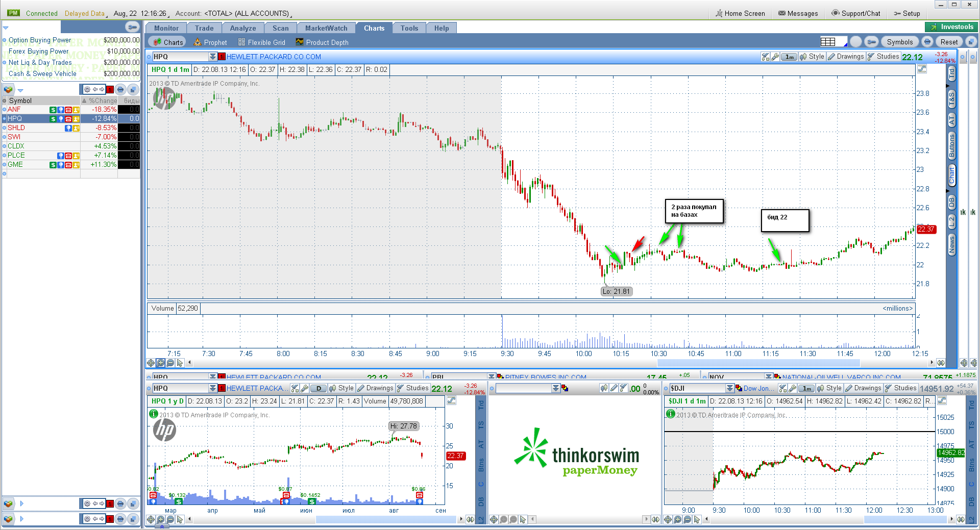Open the watchlist gadget cube icon

click(x=8, y=89)
